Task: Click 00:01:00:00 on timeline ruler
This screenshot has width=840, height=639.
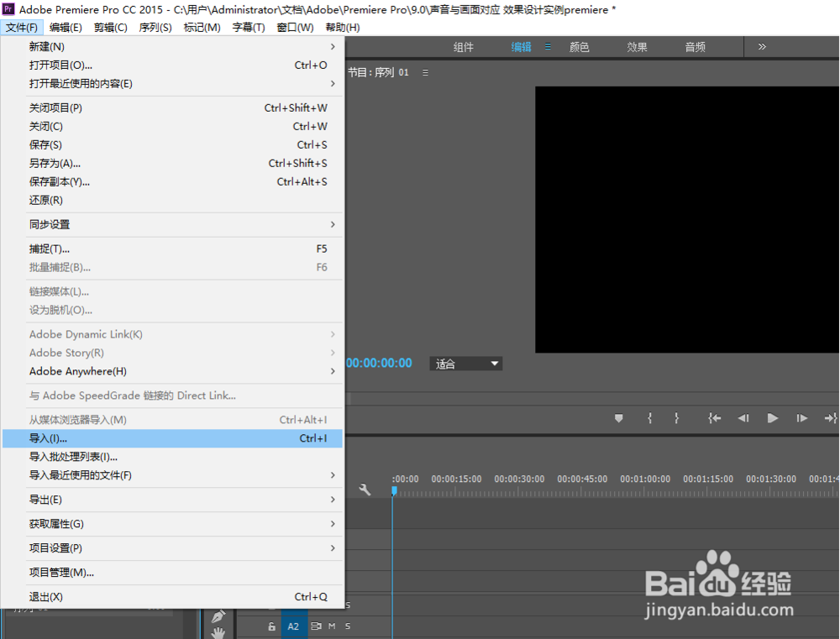Action: pos(645,479)
